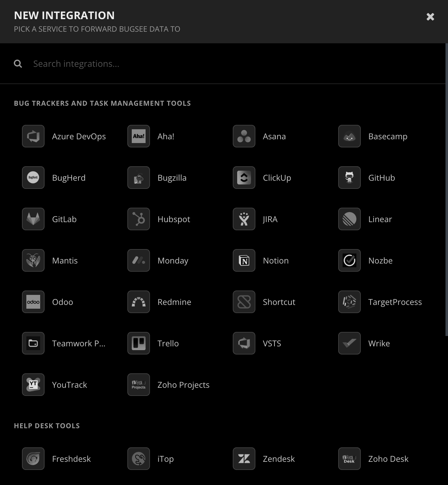Viewport: 448px width, 485px height.
Task: Click the ClickUp label text
Action: pos(277,178)
